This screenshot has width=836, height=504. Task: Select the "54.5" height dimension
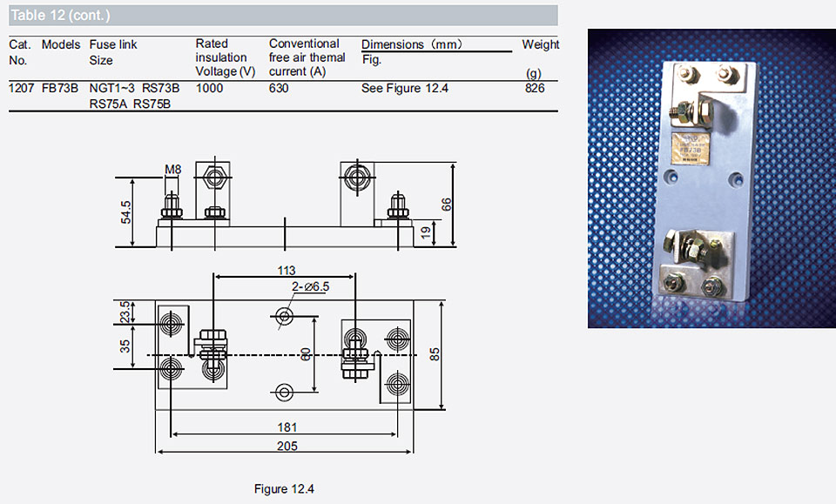click(x=125, y=212)
